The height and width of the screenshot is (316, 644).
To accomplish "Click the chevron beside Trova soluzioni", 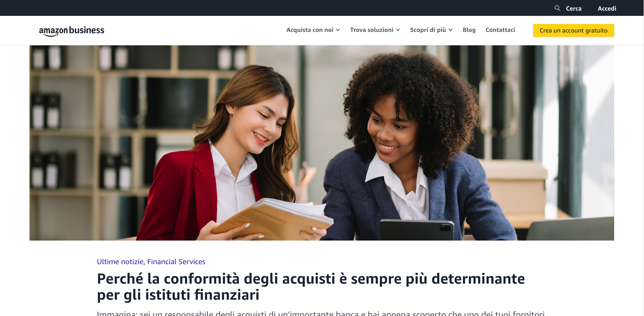I will [x=398, y=30].
